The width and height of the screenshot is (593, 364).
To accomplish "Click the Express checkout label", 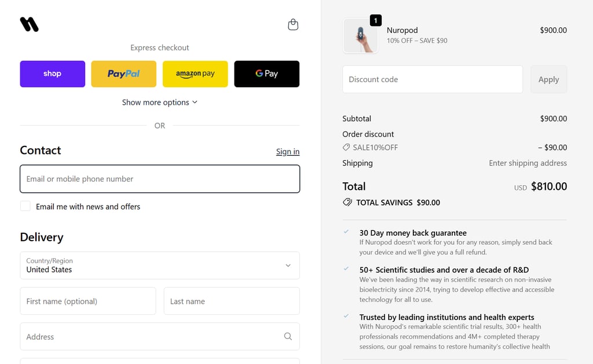I will (160, 47).
